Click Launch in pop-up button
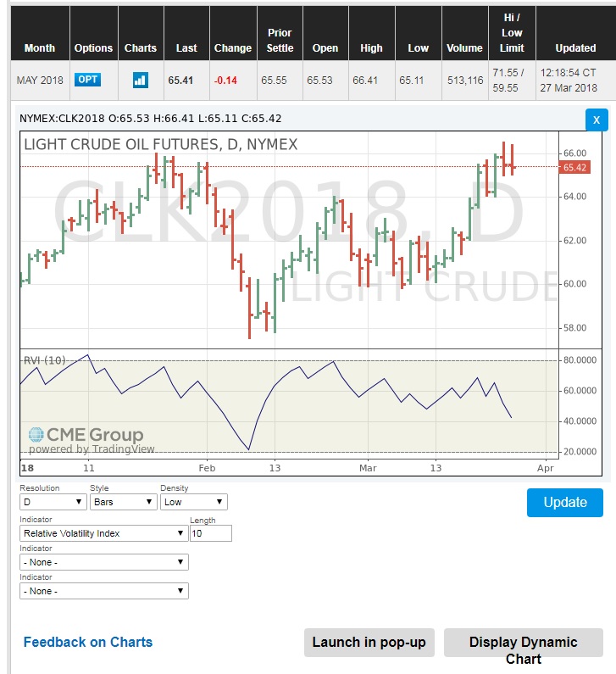Screen dimensions: 616x674 pyautogui.click(x=369, y=642)
